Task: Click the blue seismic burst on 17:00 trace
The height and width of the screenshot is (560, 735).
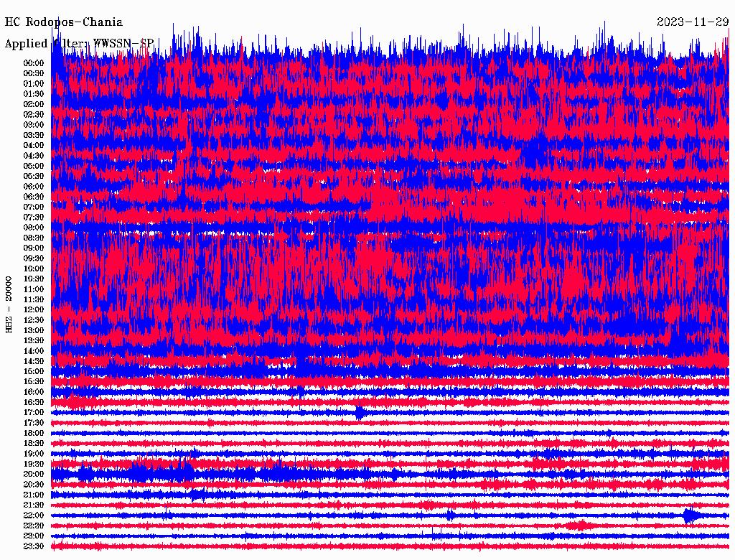Action: (x=360, y=412)
